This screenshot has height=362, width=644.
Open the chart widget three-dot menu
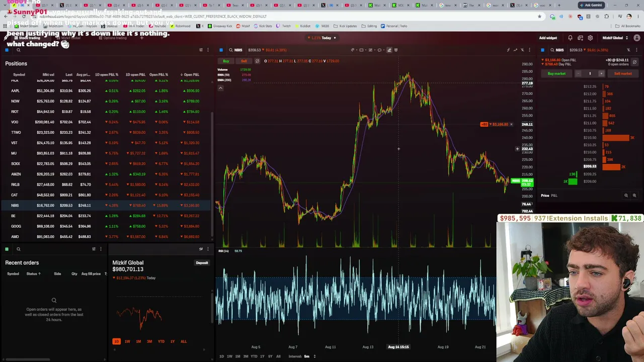[529, 50]
